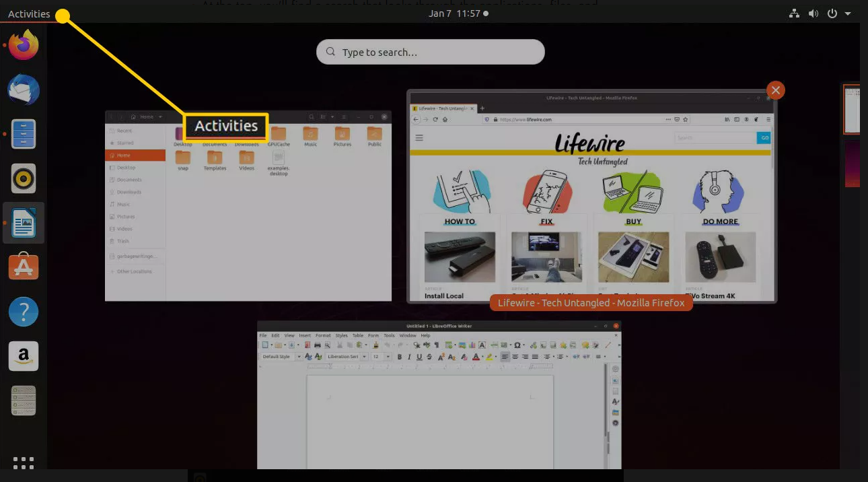Open the Videos folder in Files
The height and width of the screenshot is (482, 868).
tap(246, 160)
